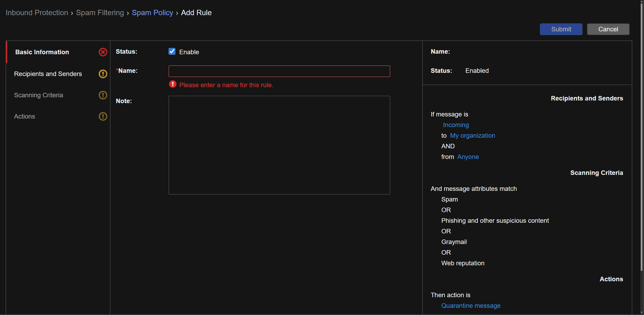
Task: Click warning icon beside Actions step
Action: coord(103,116)
